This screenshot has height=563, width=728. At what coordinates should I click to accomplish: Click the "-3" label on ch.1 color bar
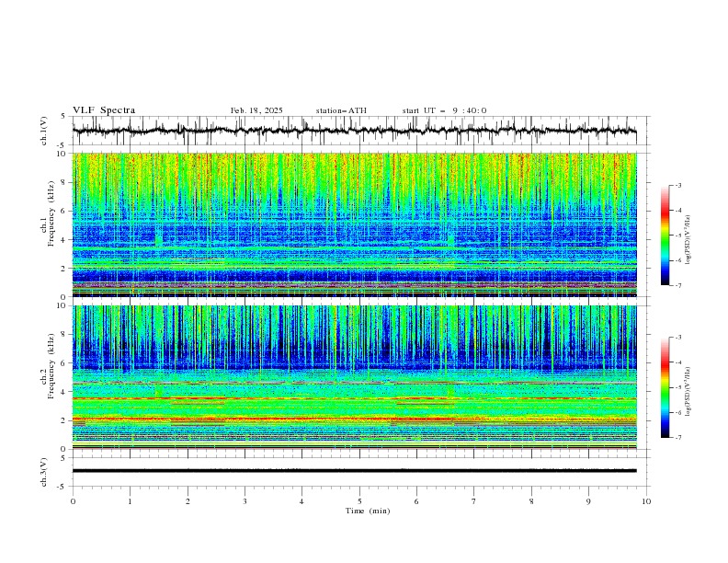click(x=678, y=185)
